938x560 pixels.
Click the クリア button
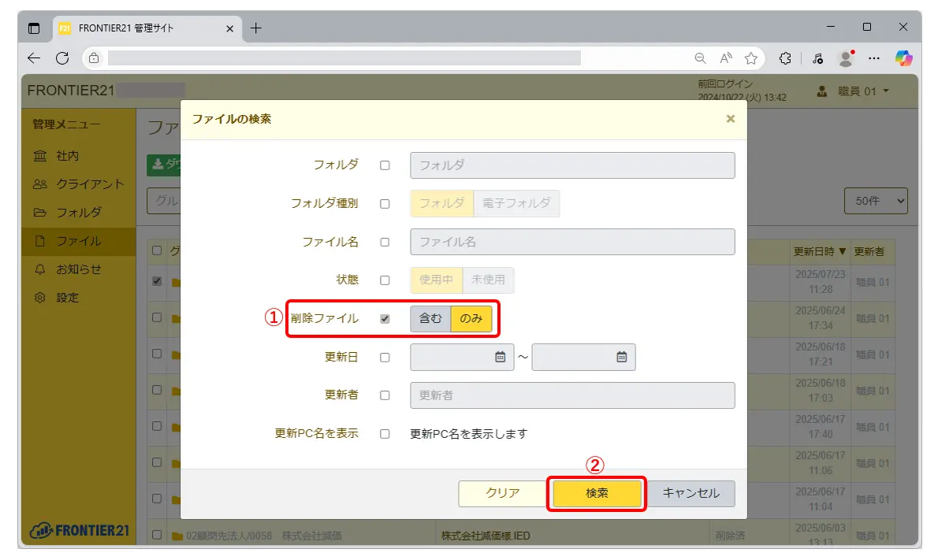(x=502, y=494)
